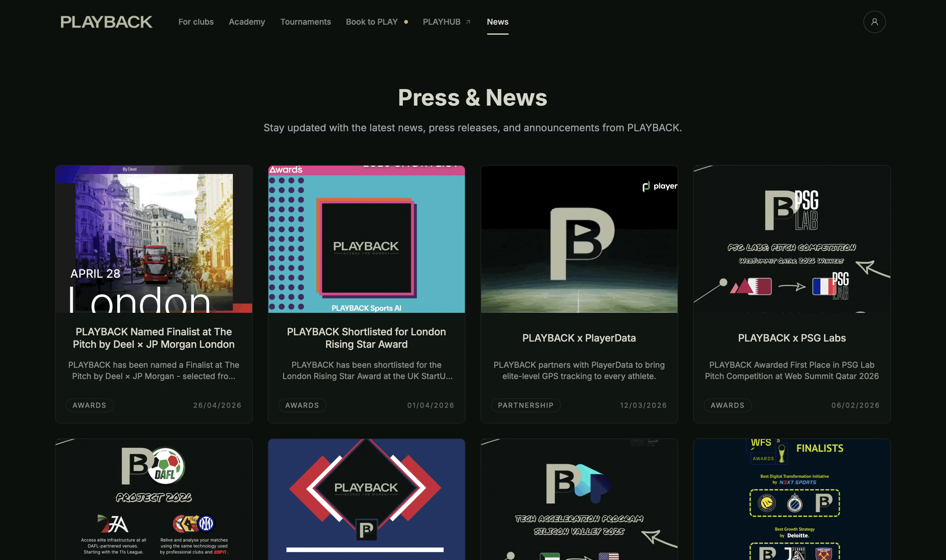Image resolution: width=946 pixels, height=560 pixels.
Task: Click the yellow dot beside Book to PLAY
Action: [406, 22]
